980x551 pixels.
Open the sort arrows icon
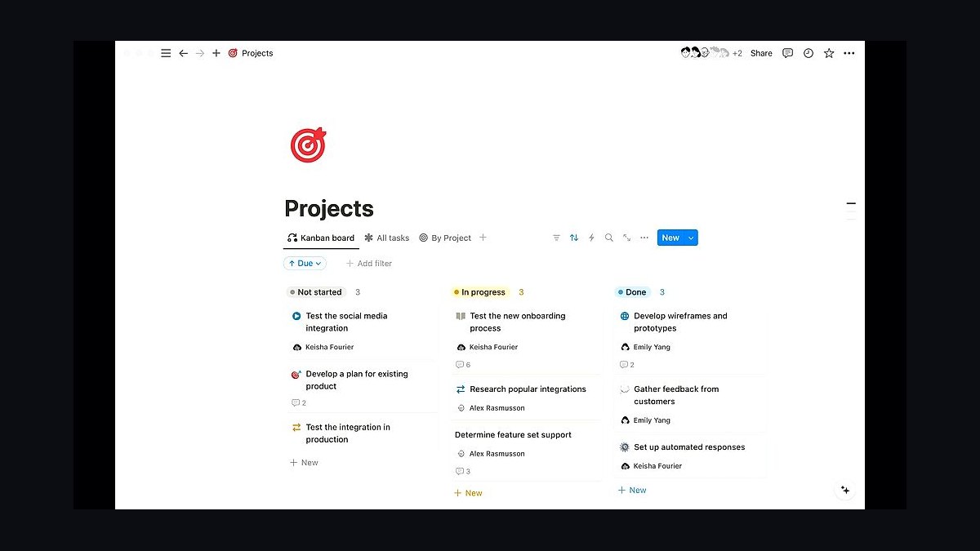tap(574, 238)
